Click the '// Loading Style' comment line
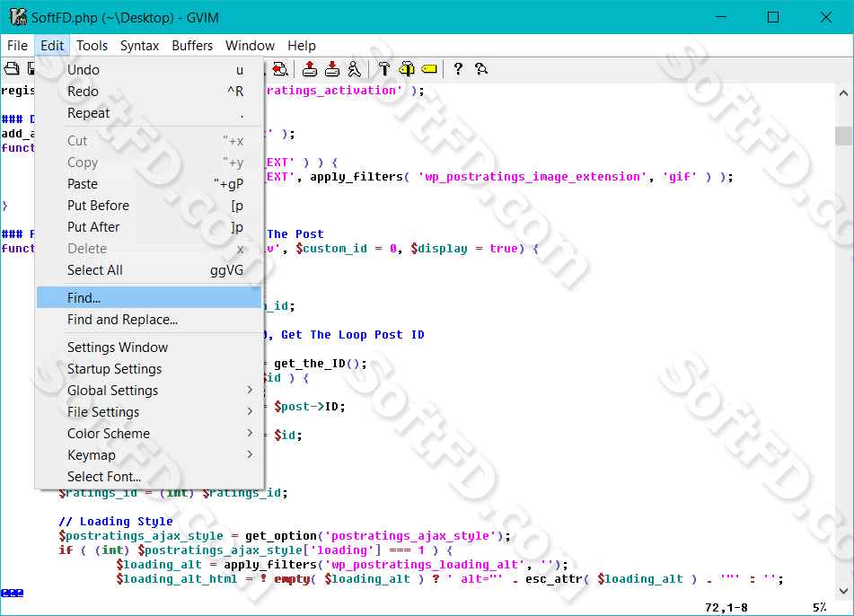This screenshot has height=616, width=854. 116,521
